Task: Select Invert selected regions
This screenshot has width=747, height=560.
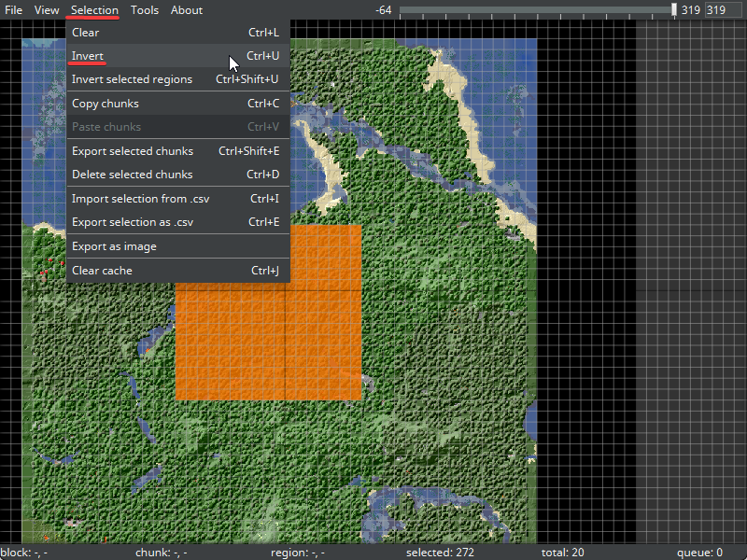Action: 177,79
